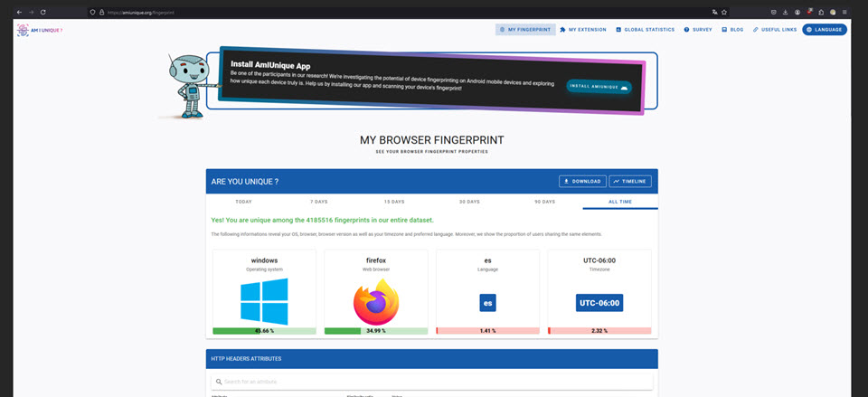Image resolution: width=868 pixels, height=397 pixels.
Task: Open the Language dropdown button
Action: point(824,30)
